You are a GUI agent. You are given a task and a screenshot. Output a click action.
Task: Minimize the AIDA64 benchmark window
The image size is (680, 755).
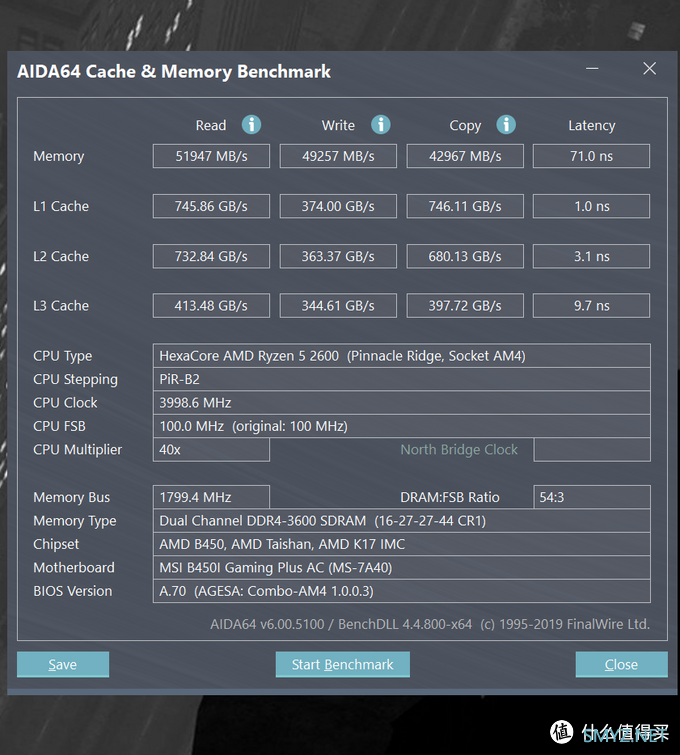point(592,69)
